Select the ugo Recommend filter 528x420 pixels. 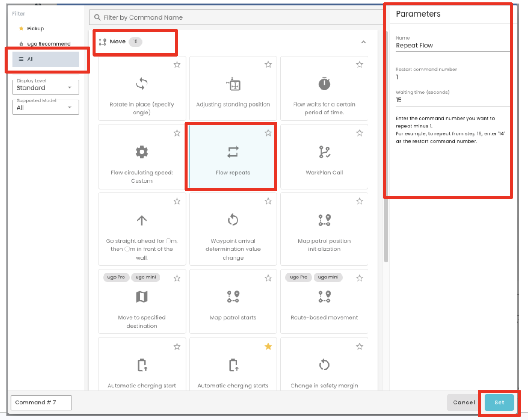46,44
